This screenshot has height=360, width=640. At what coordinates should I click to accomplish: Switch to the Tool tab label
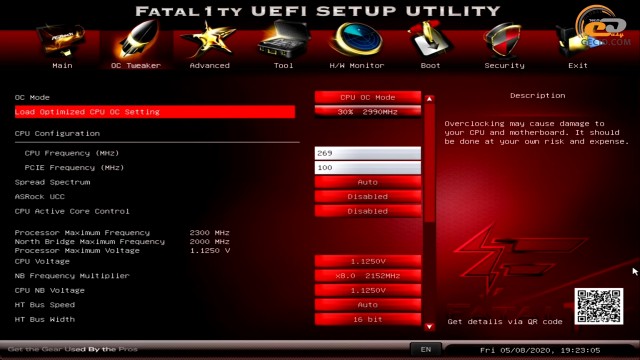point(283,65)
